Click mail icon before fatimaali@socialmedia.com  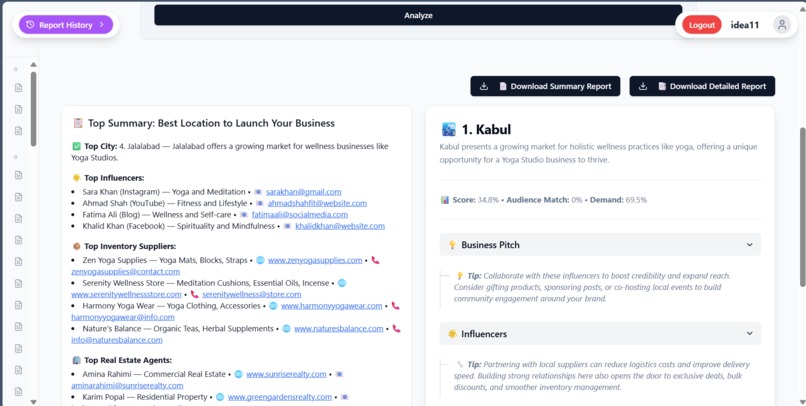coord(244,214)
